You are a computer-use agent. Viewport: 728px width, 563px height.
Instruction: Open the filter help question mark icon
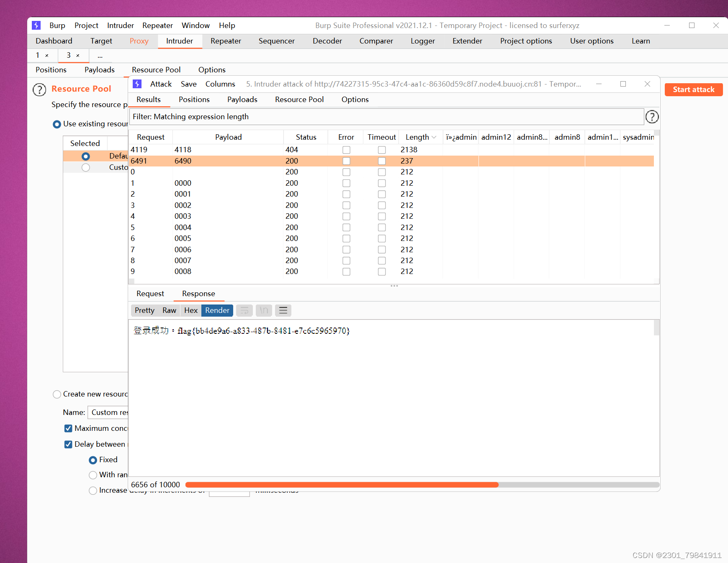652,117
